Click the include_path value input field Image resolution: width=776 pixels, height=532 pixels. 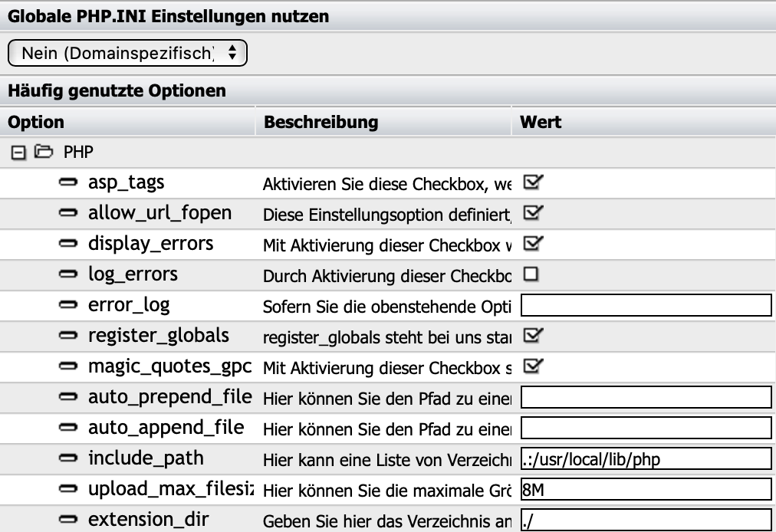(646, 458)
